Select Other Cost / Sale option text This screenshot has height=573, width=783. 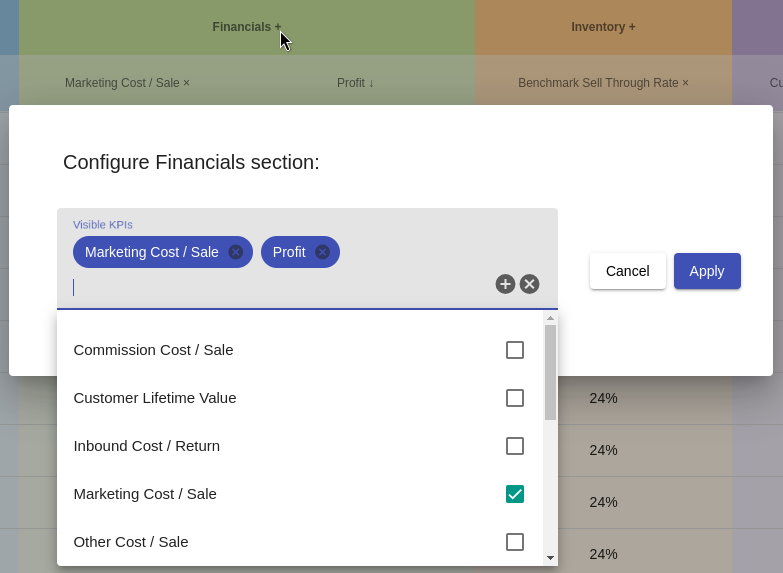pyautogui.click(x=131, y=542)
